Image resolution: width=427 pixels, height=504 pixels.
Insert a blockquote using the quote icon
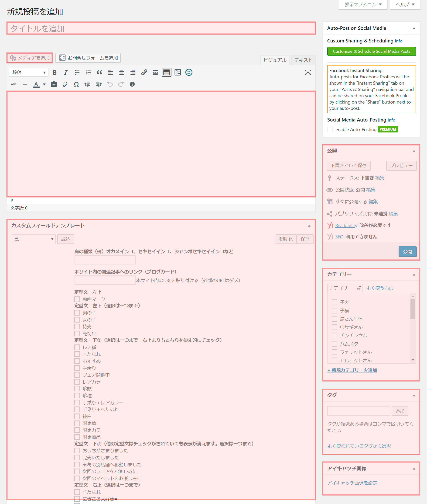tap(99, 73)
